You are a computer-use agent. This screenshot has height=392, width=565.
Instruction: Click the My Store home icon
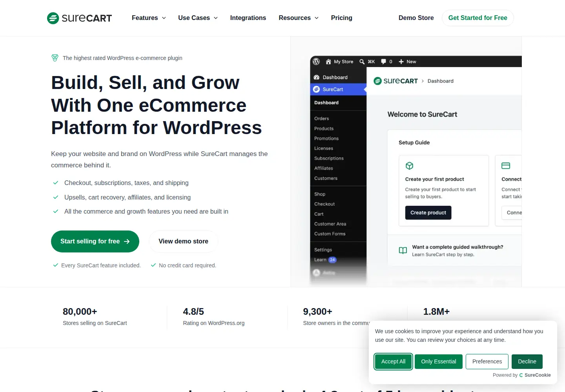[x=328, y=62]
